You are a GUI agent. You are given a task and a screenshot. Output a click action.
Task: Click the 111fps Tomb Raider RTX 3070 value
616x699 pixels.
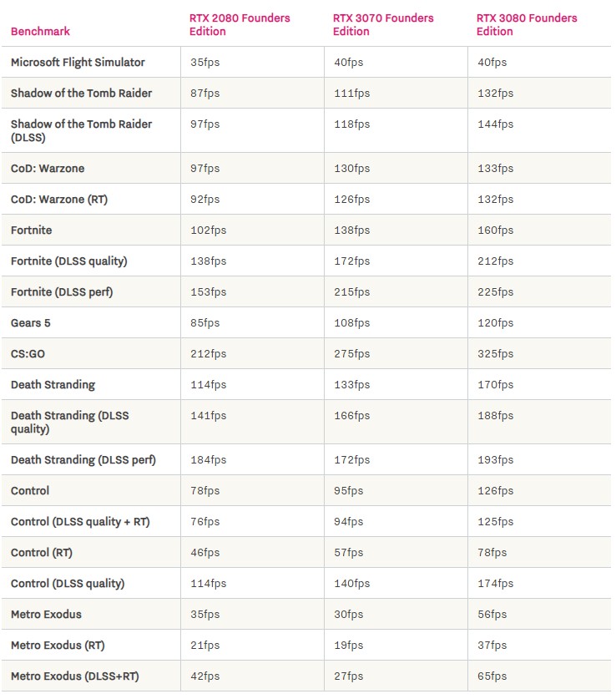pos(352,94)
